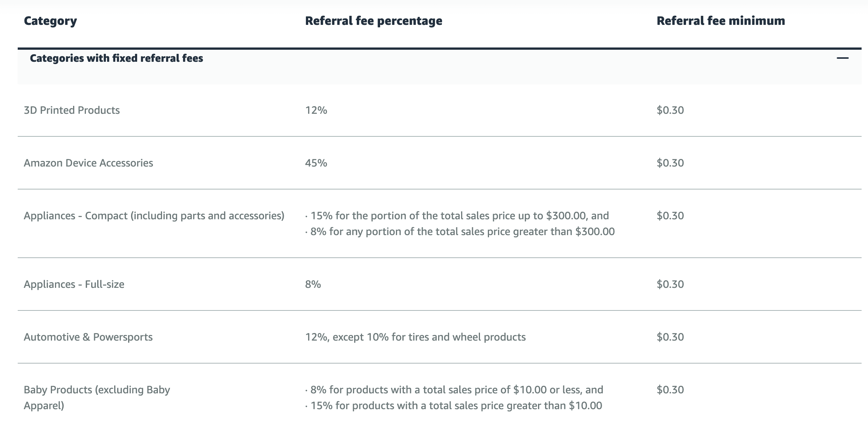
Task: Collapse the fixed referral fees section
Action: (x=842, y=58)
